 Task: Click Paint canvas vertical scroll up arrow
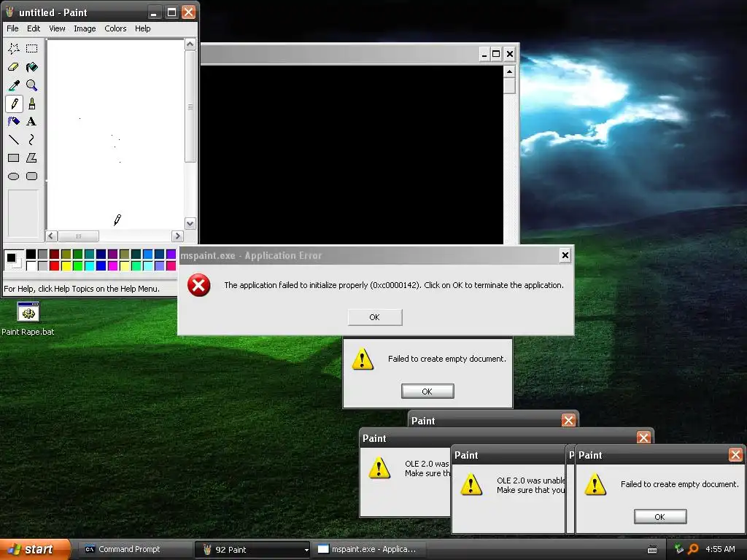(x=190, y=44)
